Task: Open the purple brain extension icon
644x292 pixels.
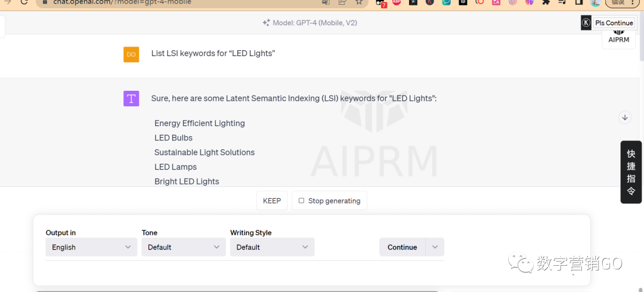Action: point(529,2)
